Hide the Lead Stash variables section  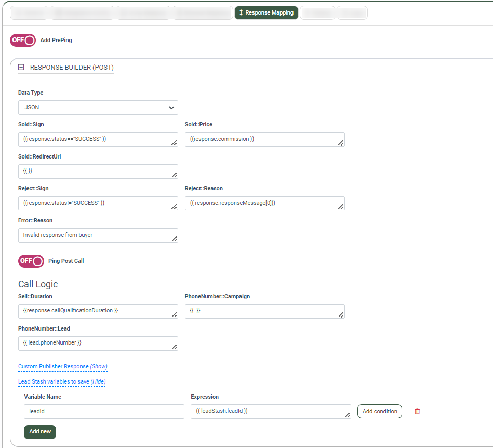click(62, 381)
